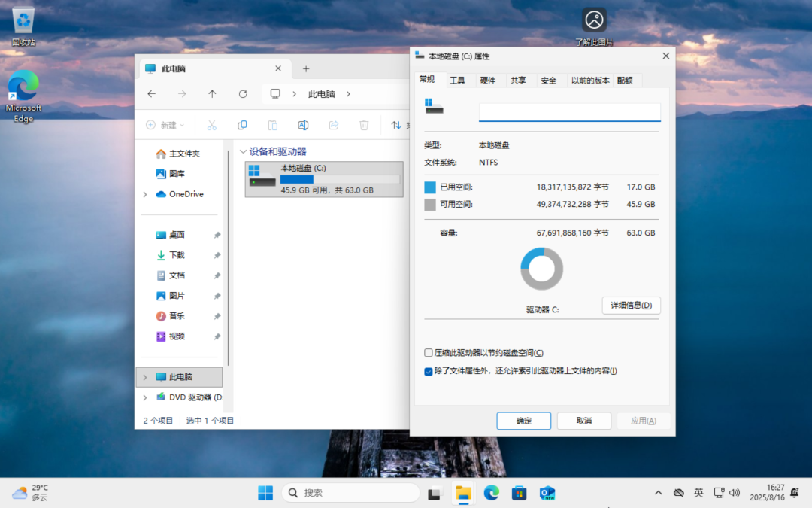812x508 pixels.
Task: Switch to the 工具 tab
Action: pyautogui.click(x=457, y=80)
